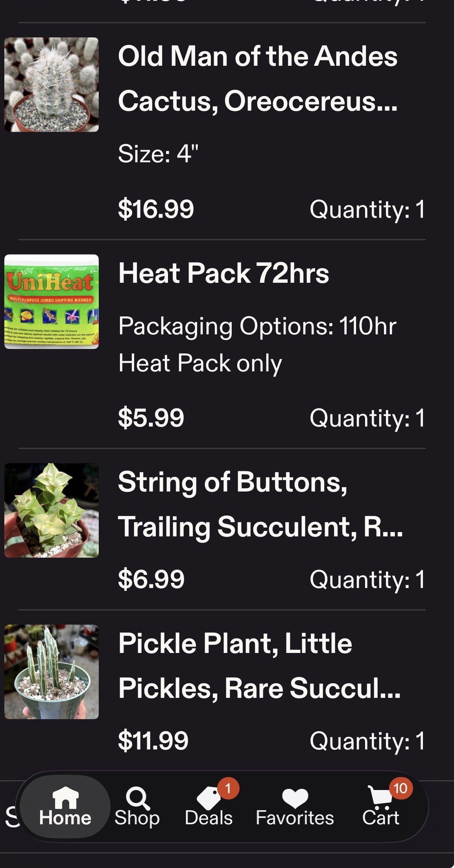Open Pickle Plant, Little Pickles title

coord(259,666)
